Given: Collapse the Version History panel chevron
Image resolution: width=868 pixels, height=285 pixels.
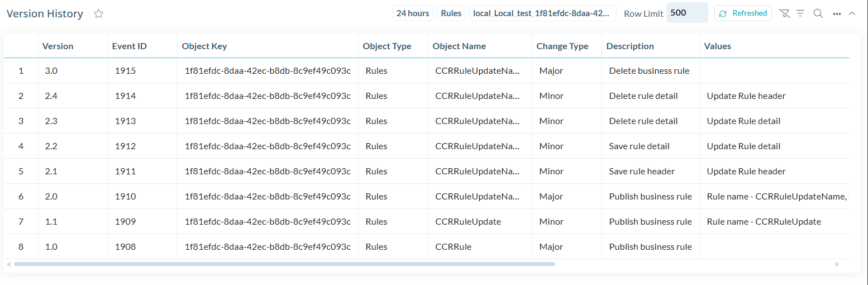Looking at the screenshot, I should click(x=852, y=13).
